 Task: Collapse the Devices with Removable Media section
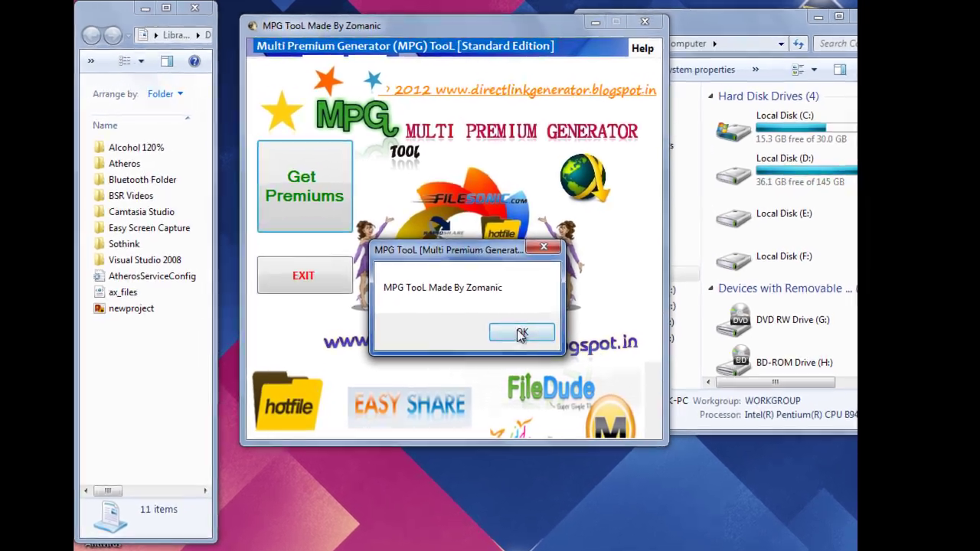click(x=710, y=289)
